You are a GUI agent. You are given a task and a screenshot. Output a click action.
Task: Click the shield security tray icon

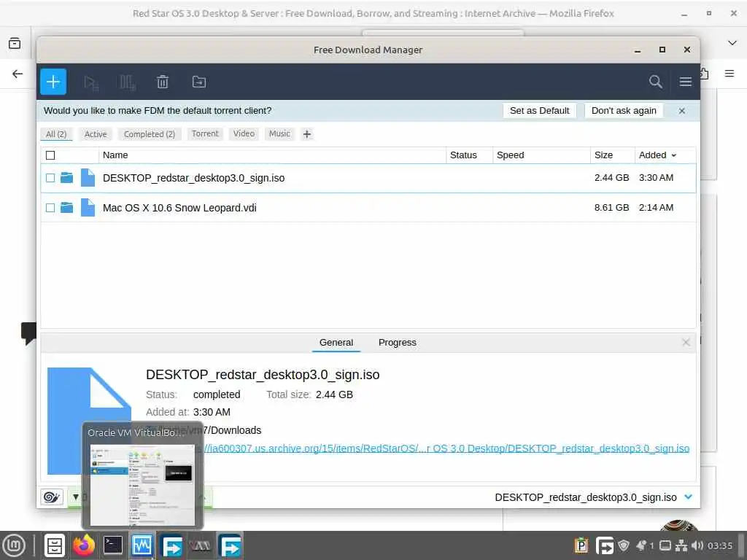click(x=623, y=545)
